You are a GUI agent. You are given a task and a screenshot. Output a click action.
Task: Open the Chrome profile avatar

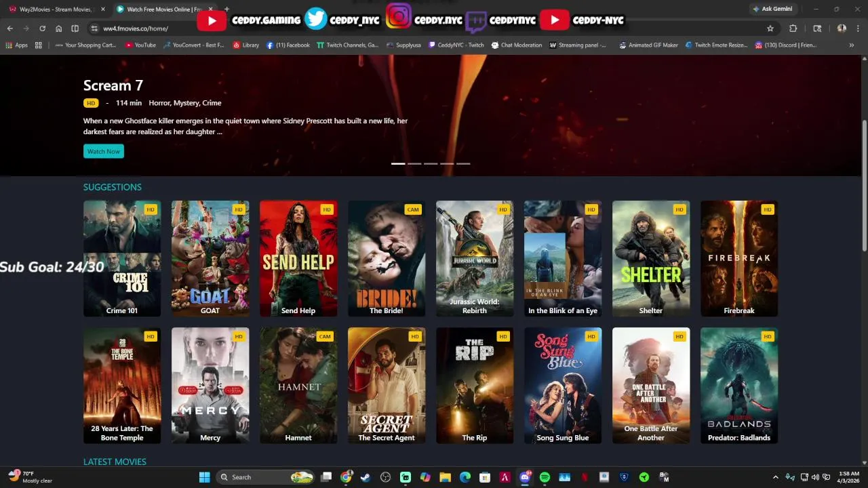click(842, 28)
